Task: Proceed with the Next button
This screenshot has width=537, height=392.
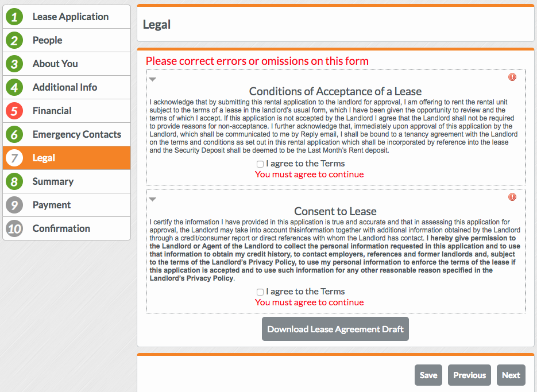Action: [x=511, y=375]
